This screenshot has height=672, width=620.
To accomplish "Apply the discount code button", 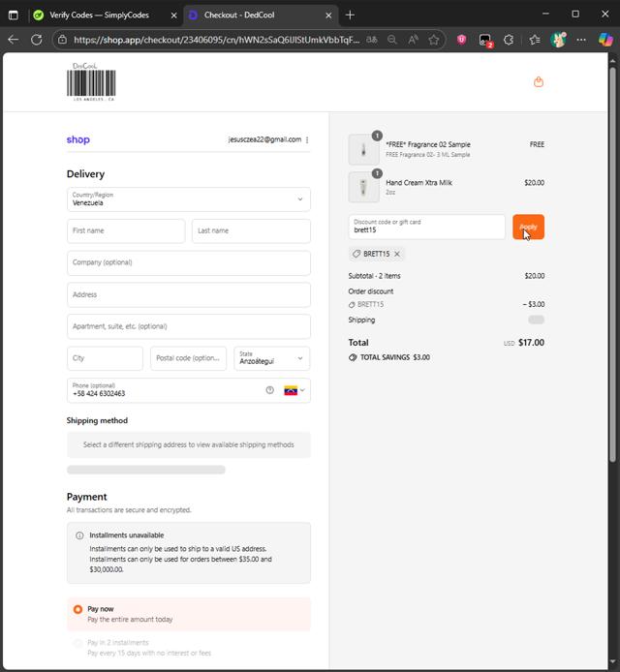I will 528,228.
